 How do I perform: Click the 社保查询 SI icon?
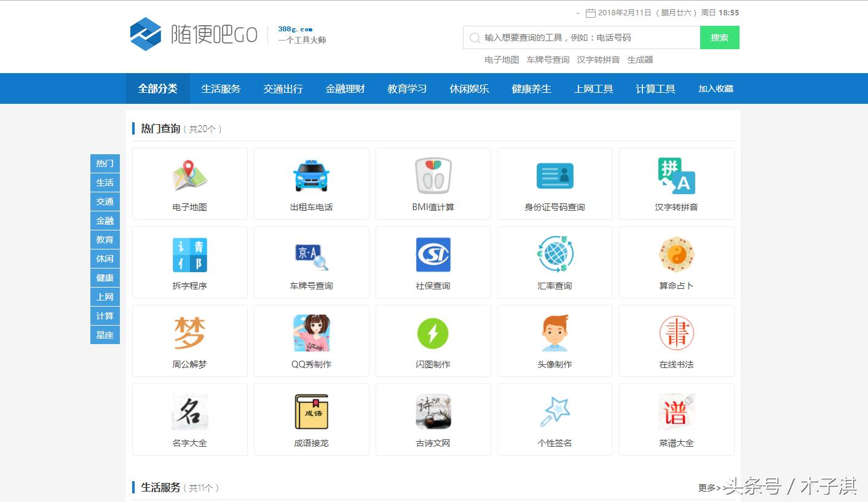click(433, 254)
